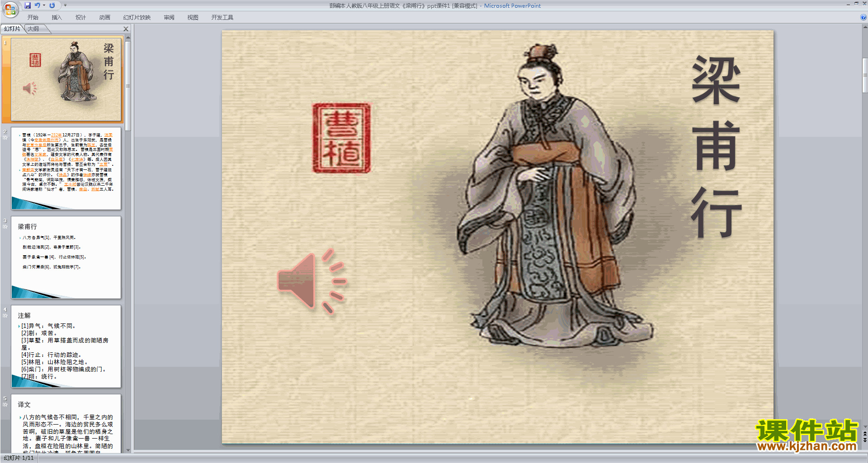Click thumbnail pane scroll down arrow
The image size is (868, 463).
pos(128,450)
